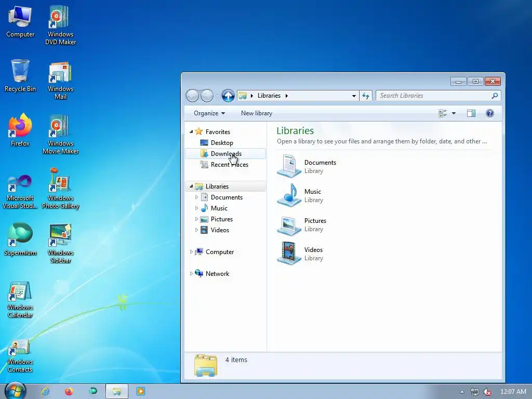Toggle the preview pane

pyautogui.click(x=471, y=113)
